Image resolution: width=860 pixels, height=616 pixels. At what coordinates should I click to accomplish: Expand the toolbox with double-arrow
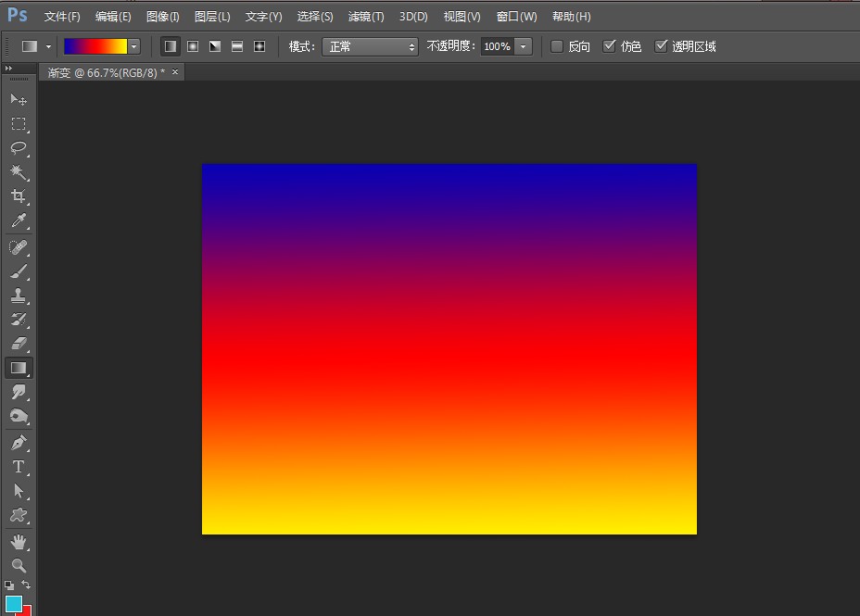coord(8,68)
